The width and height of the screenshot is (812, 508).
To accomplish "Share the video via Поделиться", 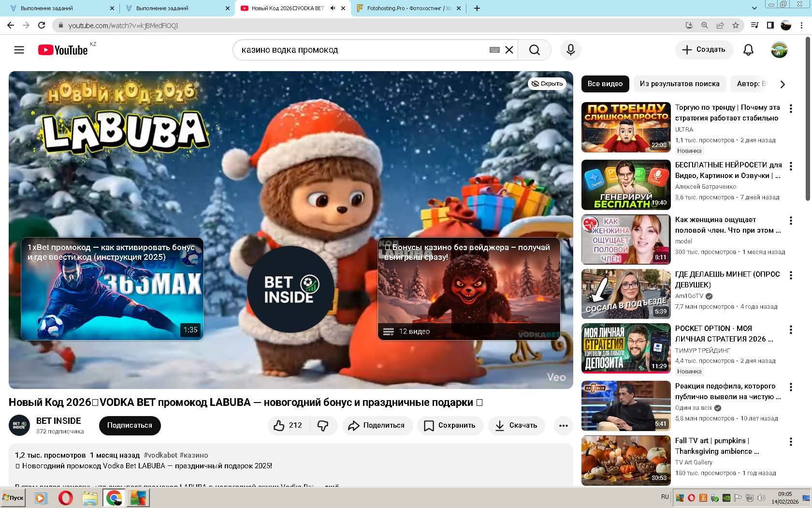I will pos(377,425).
